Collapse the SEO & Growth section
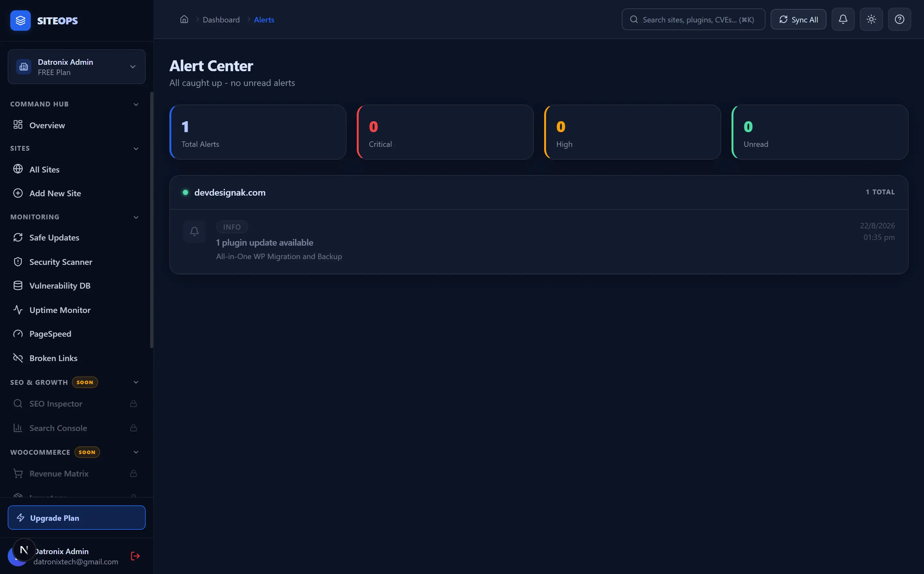Viewport: 924px width, 574px height. [136, 382]
